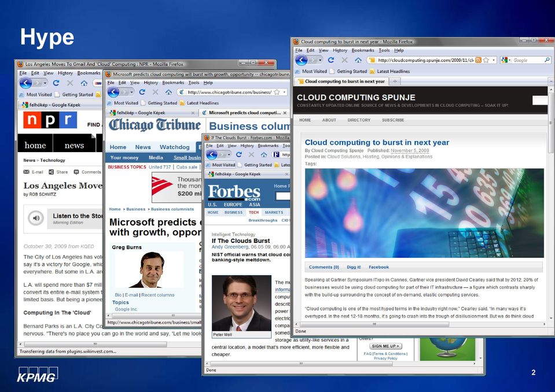Click Stop icon in the Chicago Tribune window
Image resolution: width=555 pixels, height=392 pixels.
[x=155, y=93]
